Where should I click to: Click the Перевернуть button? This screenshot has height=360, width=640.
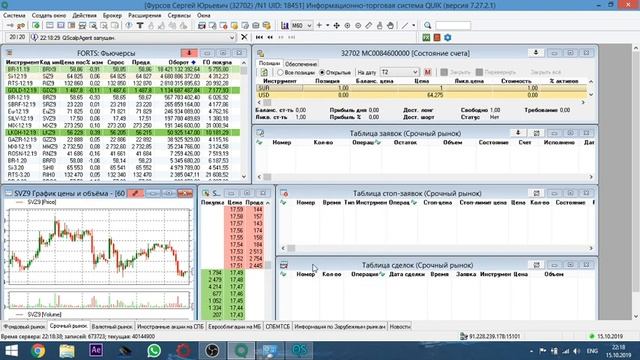click(496, 72)
